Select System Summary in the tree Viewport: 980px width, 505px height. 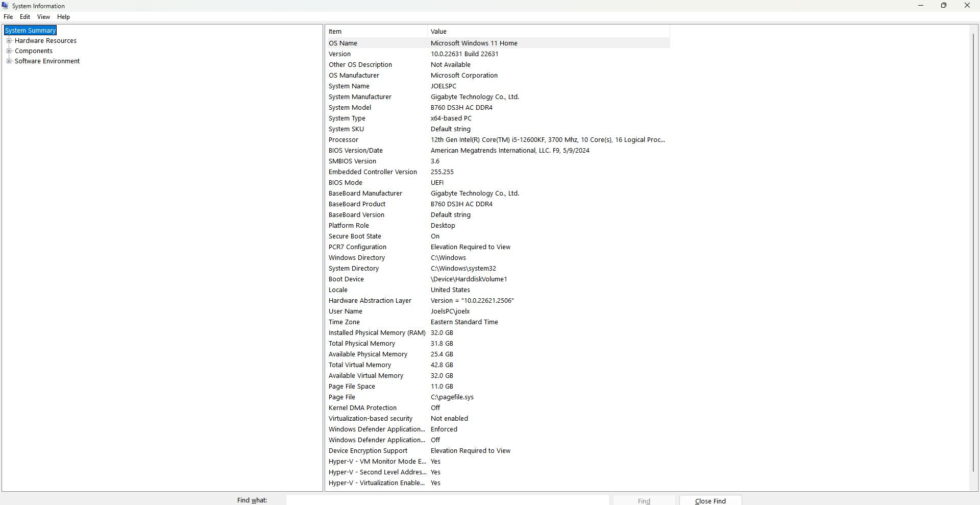[x=30, y=31]
